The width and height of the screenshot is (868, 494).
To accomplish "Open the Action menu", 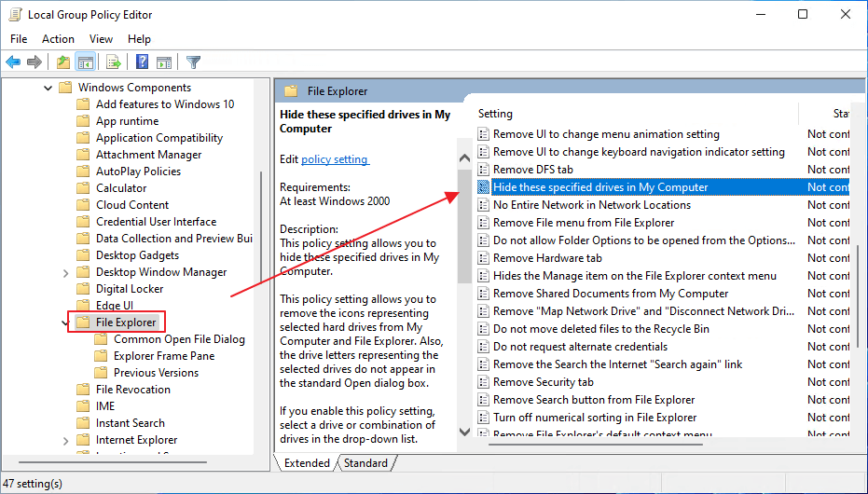I will pos(58,39).
